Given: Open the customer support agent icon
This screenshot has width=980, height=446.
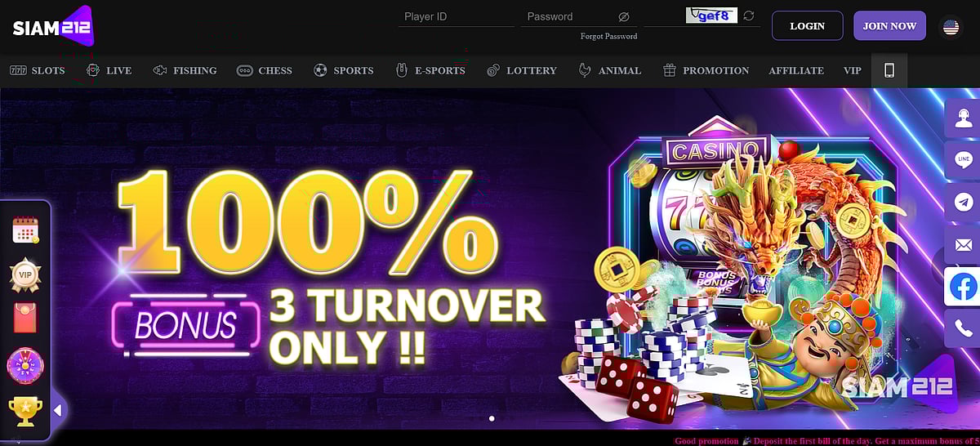Looking at the screenshot, I should pos(963,118).
